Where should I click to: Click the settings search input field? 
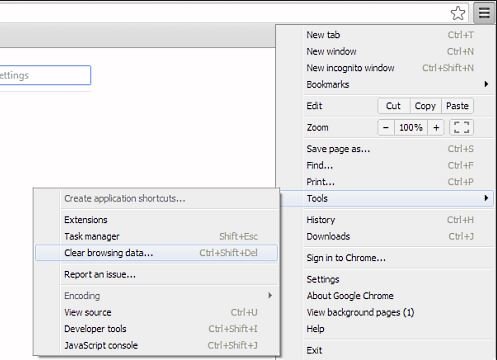(x=45, y=75)
